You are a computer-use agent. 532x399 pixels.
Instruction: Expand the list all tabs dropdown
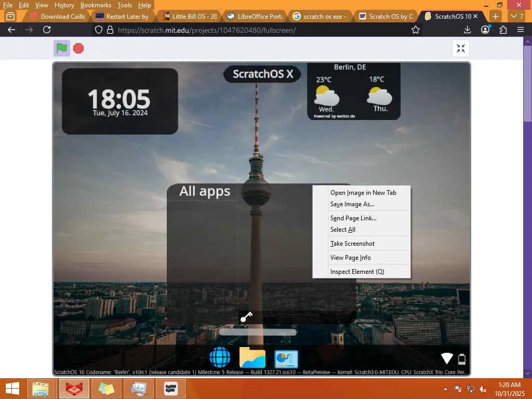[517, 16]
